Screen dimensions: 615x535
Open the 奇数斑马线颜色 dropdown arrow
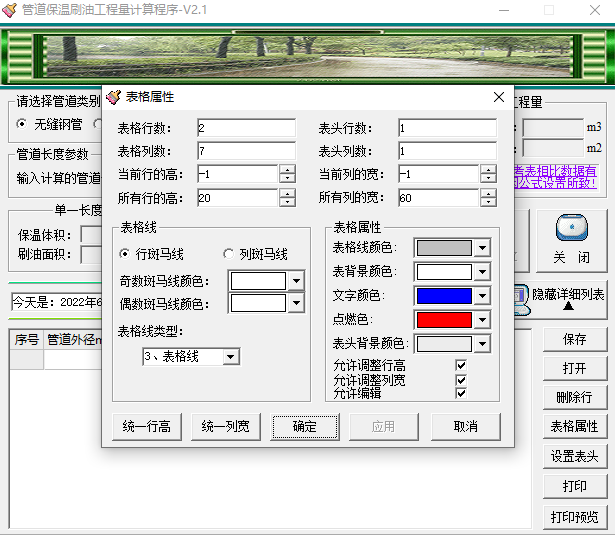pos(296,281)
